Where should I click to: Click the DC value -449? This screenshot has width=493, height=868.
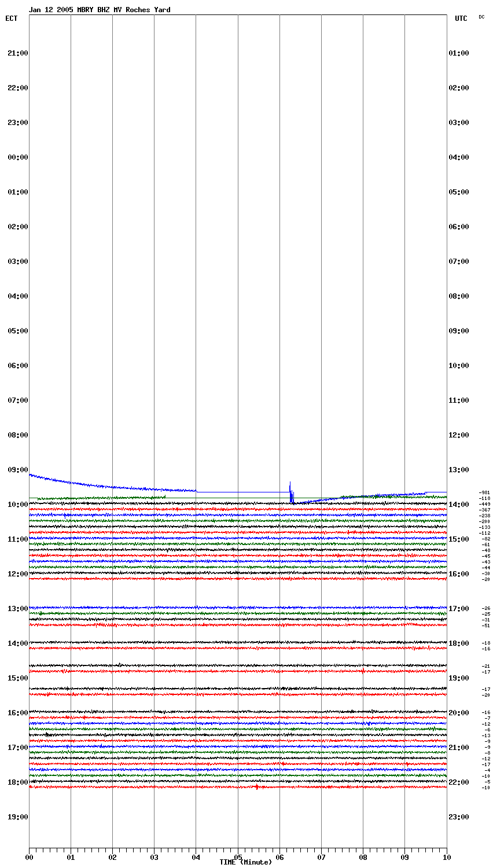[x=484, y=504]
